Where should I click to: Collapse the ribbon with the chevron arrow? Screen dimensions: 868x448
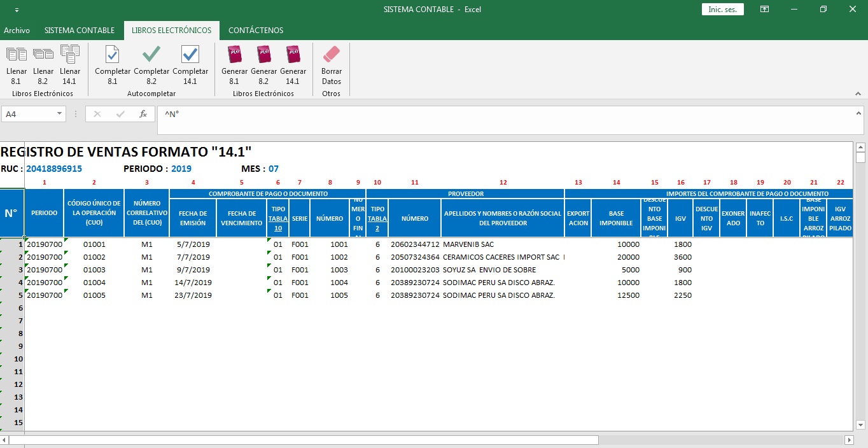point(858,94)
